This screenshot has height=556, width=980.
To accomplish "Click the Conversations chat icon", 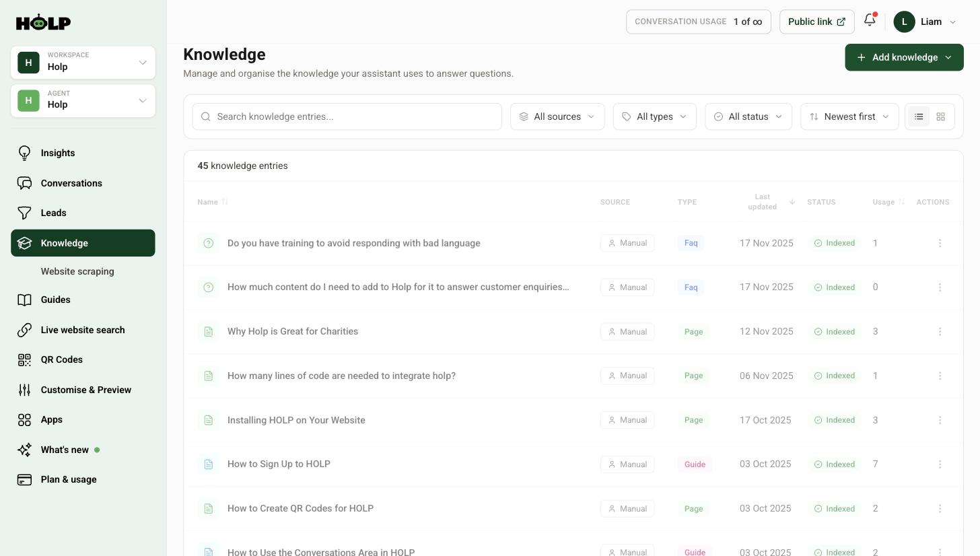I will 24,183.
